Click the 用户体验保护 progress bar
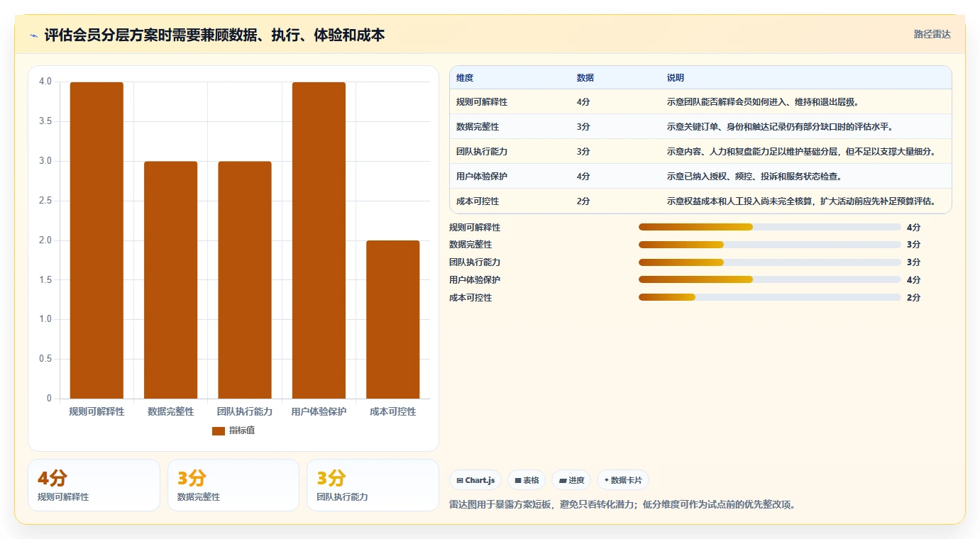Viewport: 980px width, 539px height. (x=769, y=280)
